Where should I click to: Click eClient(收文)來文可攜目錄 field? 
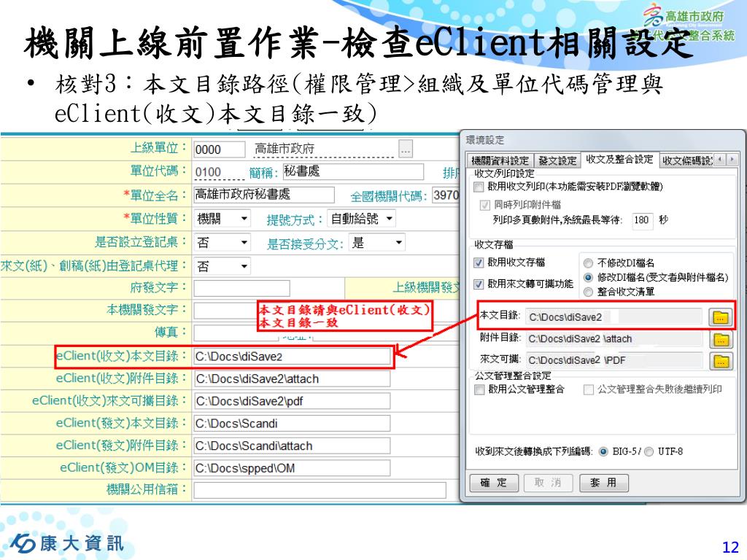292,402
